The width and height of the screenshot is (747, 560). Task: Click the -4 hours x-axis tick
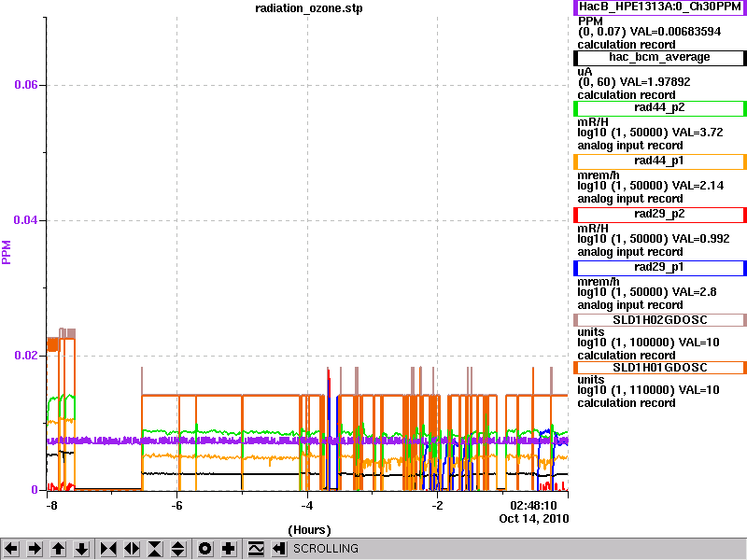(307, 505)
